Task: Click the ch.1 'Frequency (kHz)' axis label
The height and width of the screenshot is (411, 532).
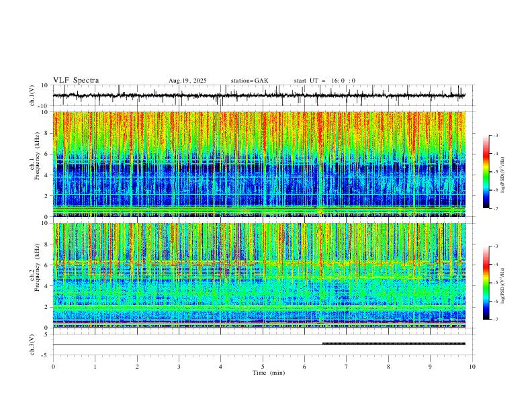Action: [38, 156]
